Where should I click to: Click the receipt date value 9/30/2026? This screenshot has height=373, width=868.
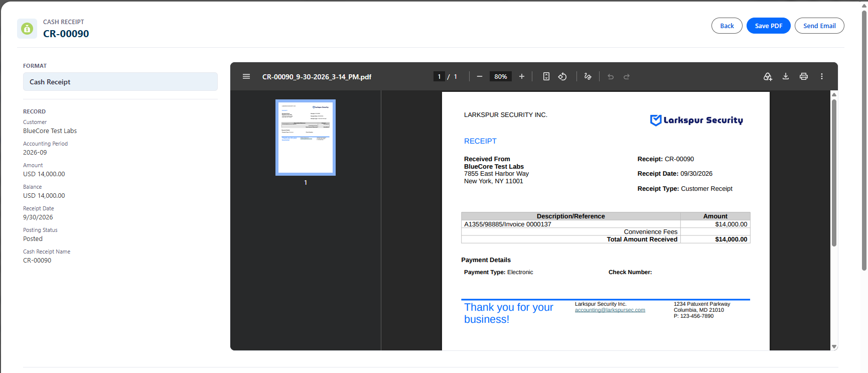(38, 217)
